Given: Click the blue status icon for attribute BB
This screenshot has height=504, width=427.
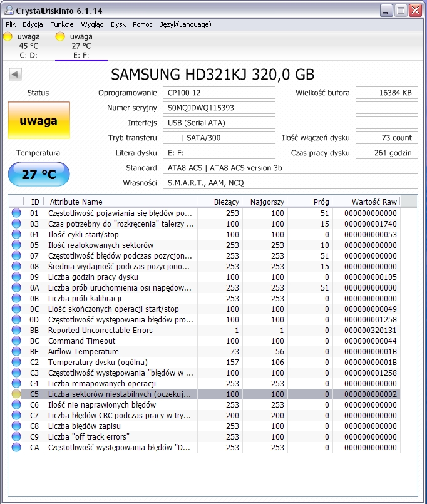Looking at the screenshot, I should point(16,330).
